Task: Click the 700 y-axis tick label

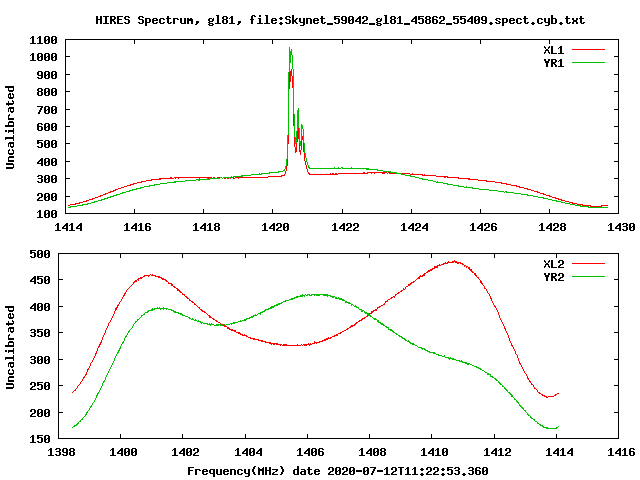Action: tap(47, 110)
